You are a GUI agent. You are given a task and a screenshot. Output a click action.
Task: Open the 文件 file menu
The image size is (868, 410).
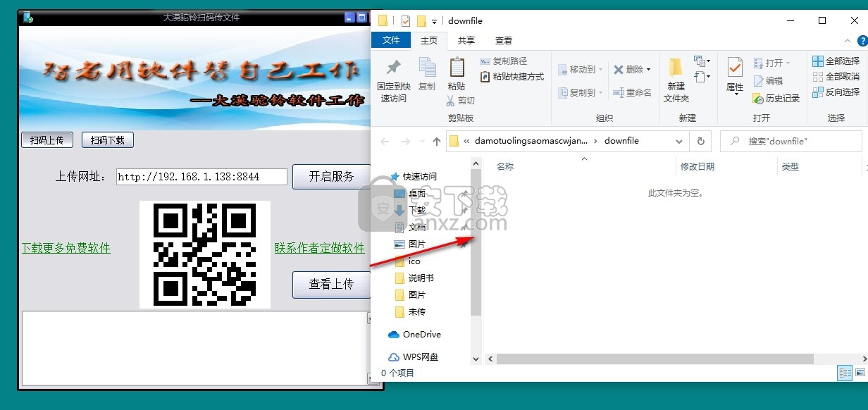pos(391,40)
